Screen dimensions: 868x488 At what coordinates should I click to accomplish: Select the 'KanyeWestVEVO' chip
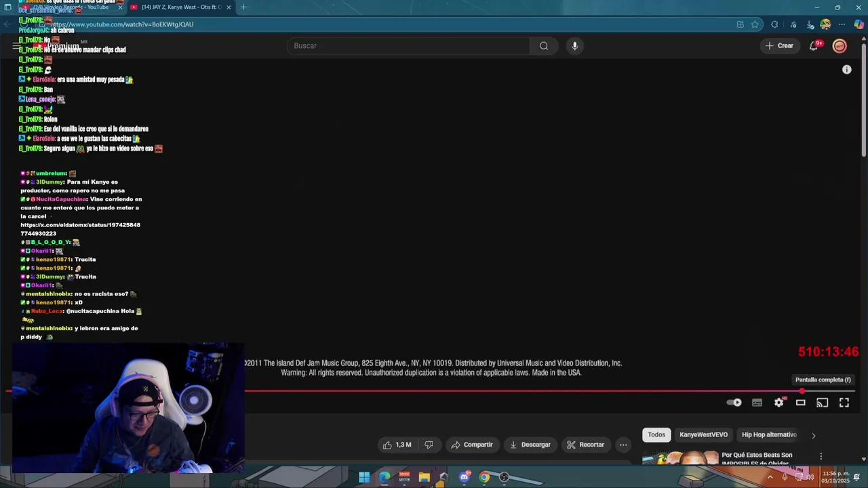point(703,434)
